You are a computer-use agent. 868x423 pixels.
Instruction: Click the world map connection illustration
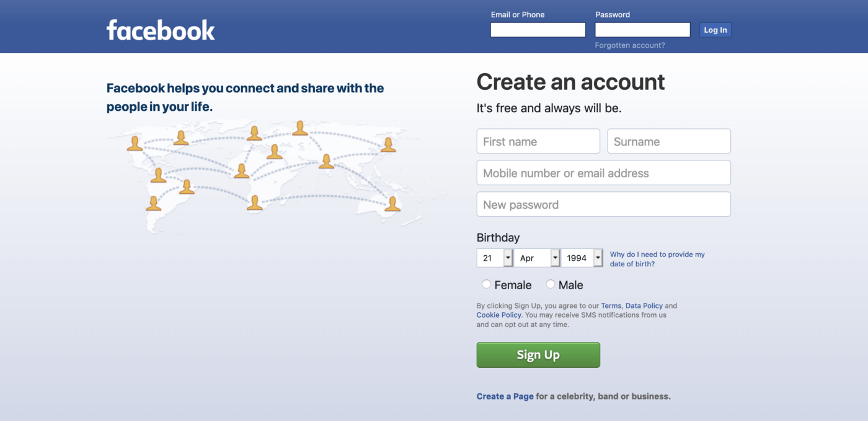[x=267, y=175]
